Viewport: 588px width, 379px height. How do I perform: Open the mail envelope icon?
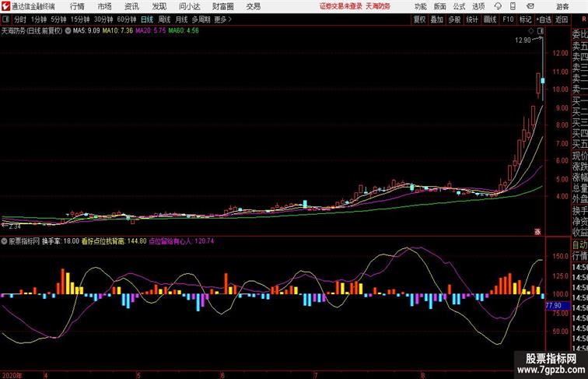tap(530, 6)
